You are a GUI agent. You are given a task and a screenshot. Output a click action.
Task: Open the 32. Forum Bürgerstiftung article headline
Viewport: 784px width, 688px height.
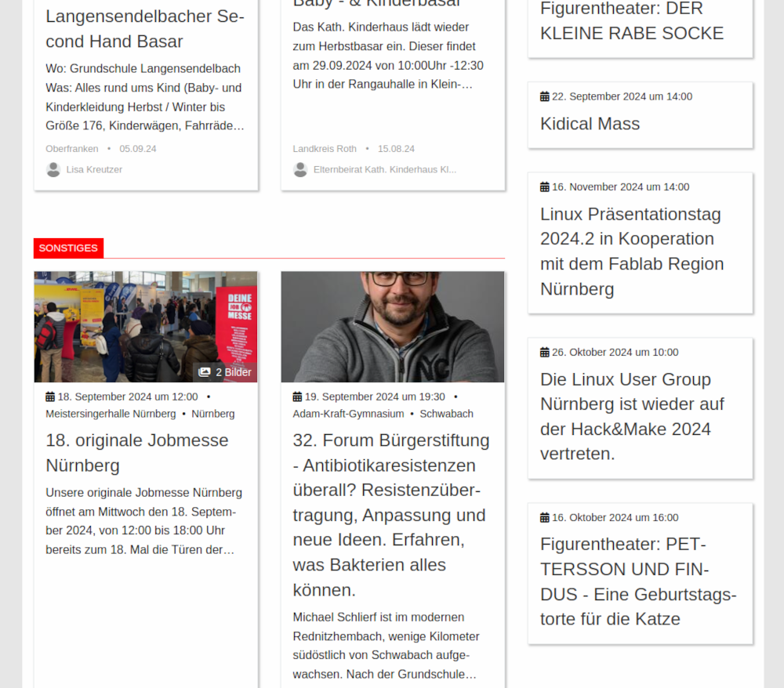click(x=391, y=515)
